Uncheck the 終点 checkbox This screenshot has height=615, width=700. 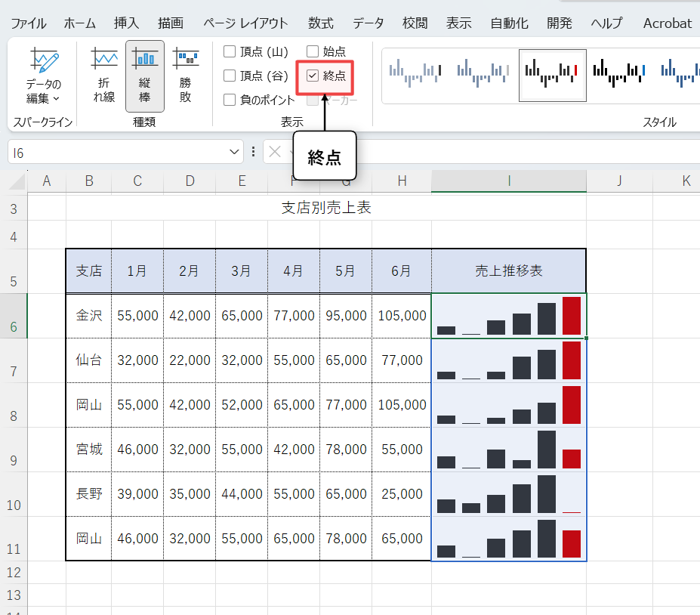point(313,76)
